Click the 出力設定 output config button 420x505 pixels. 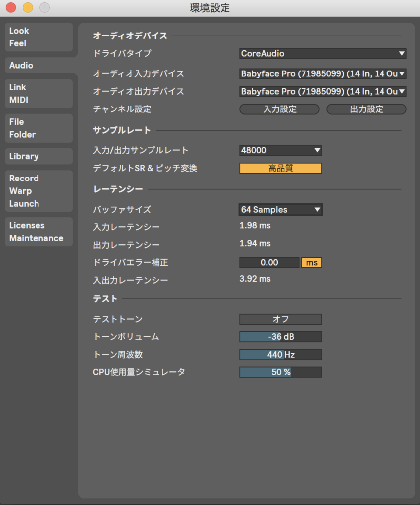tap(366, 109)
